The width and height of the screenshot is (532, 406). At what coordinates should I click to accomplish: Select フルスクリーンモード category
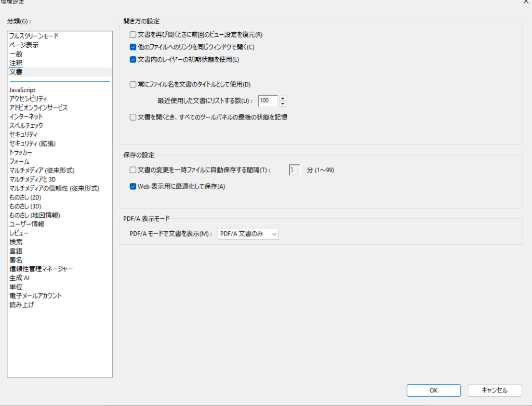tap(34, 36)
